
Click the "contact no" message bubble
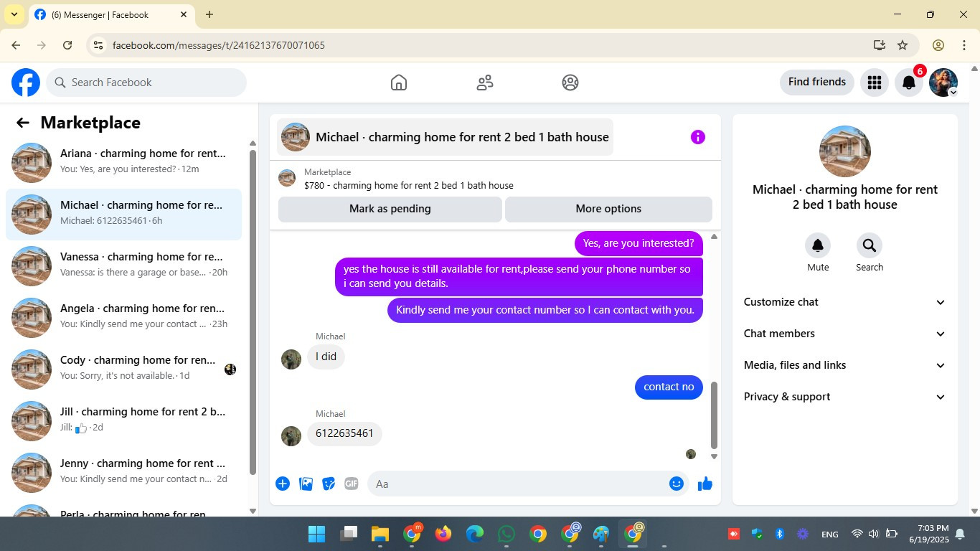pyautogui.click(x=669, y=387)
